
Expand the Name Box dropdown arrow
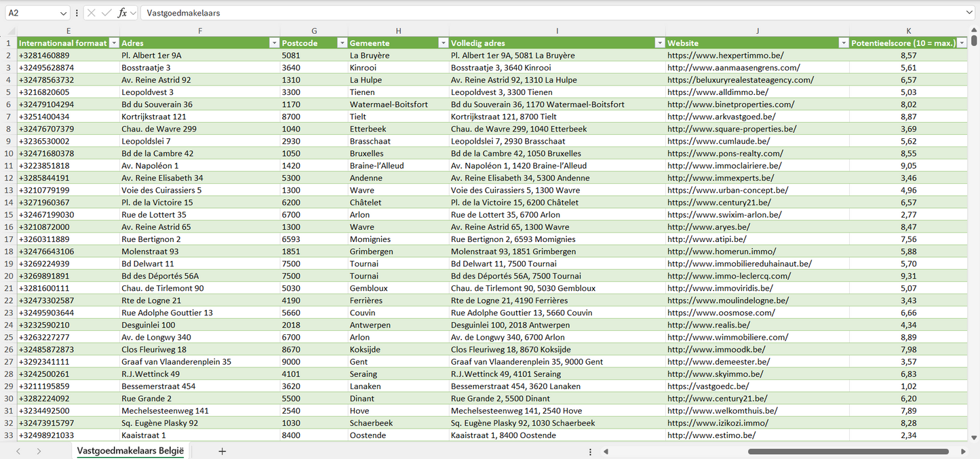coord(64,13)
